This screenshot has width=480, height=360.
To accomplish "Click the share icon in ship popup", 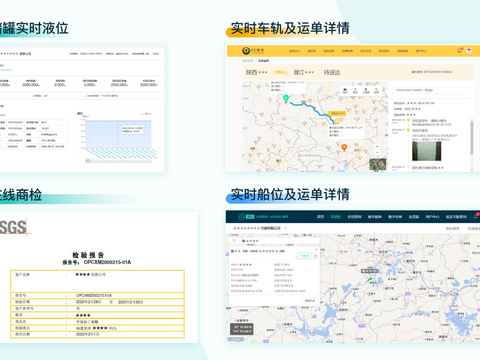I will pyautogui.click(x=315, y=256).
